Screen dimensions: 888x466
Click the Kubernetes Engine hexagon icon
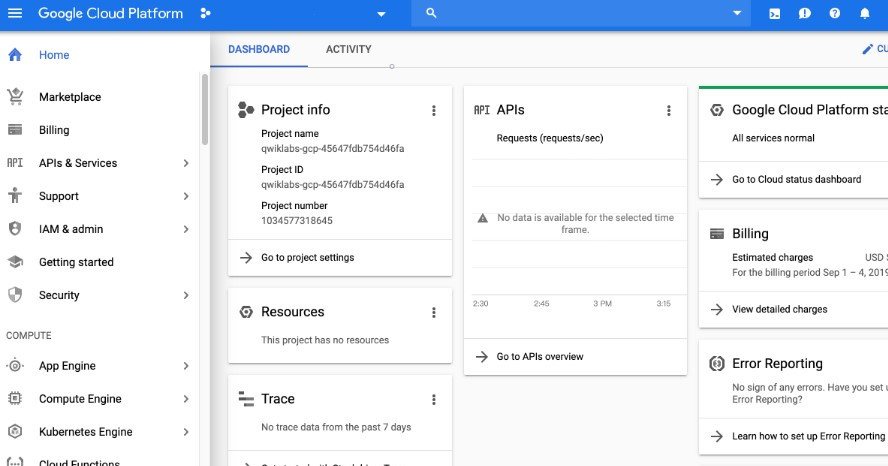click(x=15, y=431)
